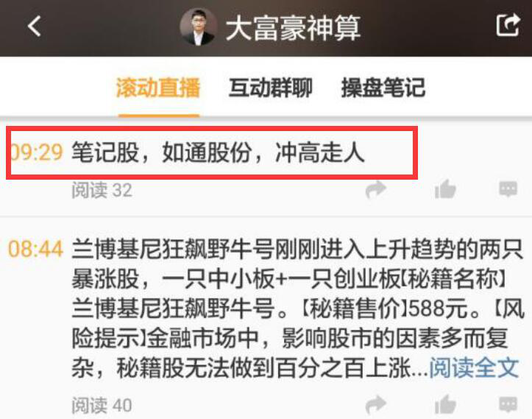Like the 09:29 post
Viewport: 532px width, 419px height.
pyautogui.click(x=445, y=189)
